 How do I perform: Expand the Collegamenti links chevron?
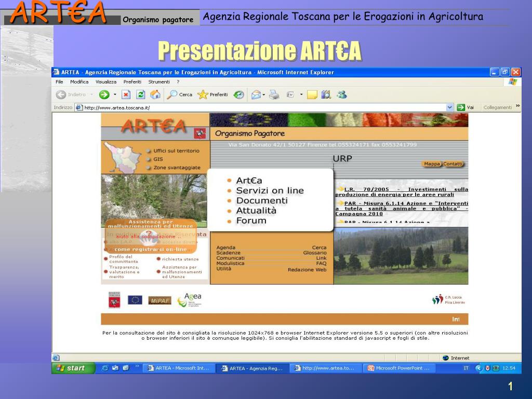coord(518,106)
